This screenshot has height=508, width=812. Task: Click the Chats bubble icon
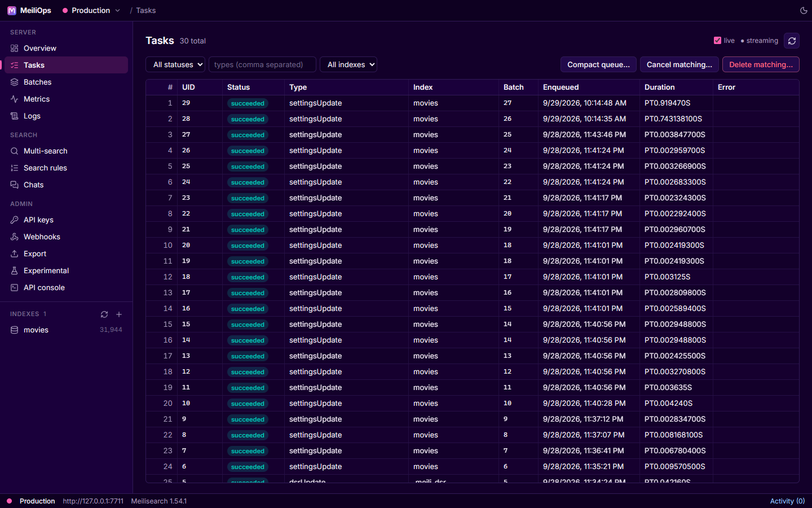tap(15, 185)
